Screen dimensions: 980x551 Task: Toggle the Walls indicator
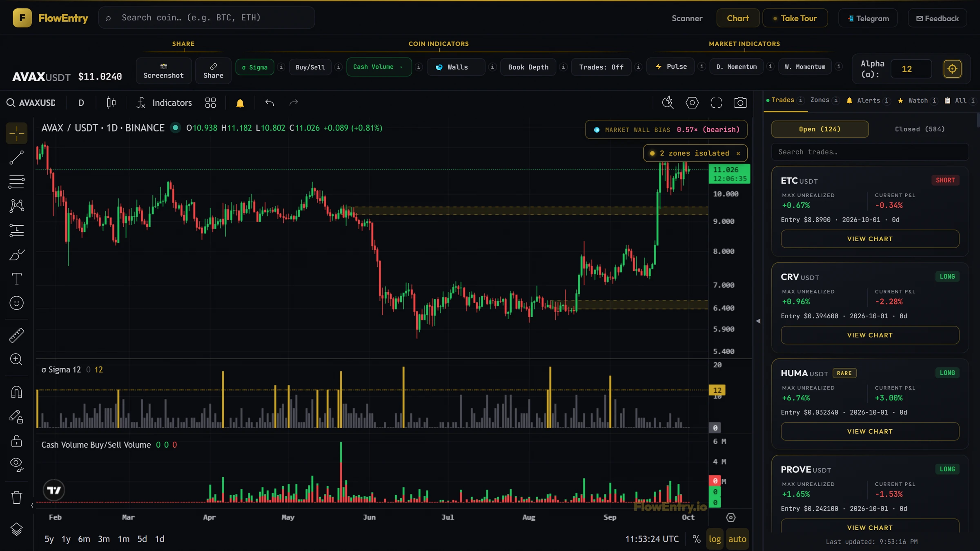[x=456, y=67]
